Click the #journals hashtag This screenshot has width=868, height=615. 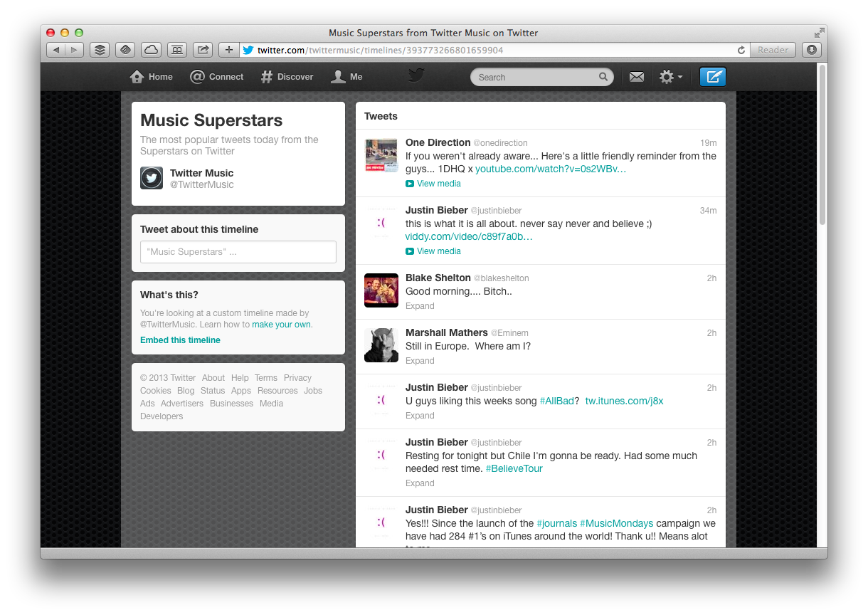[556, 523]
